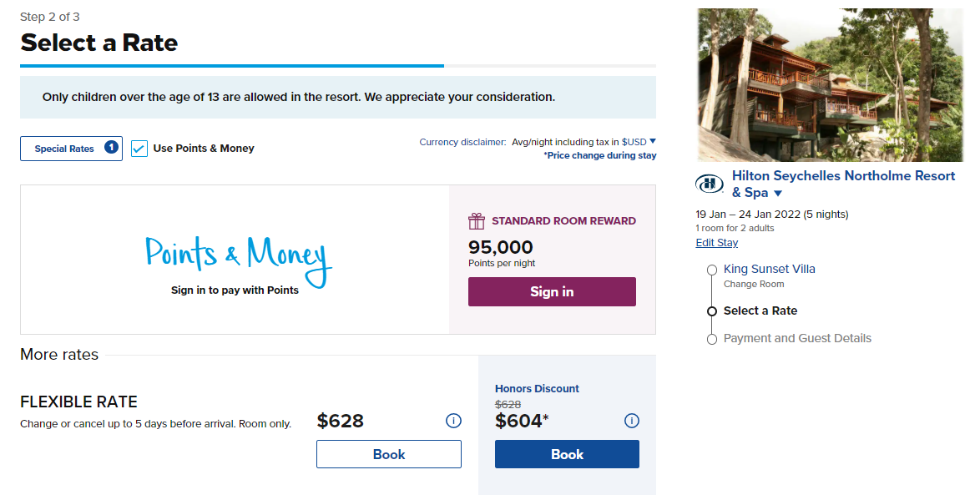Click the Payment and Guest Details step circle

pyautogui.click(x=711, y=338)
